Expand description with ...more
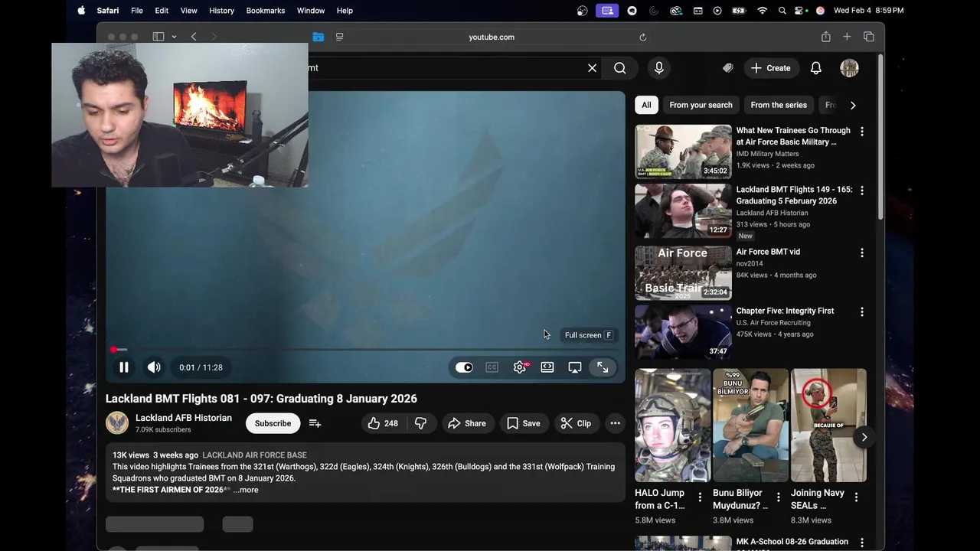The image size is (980, 551). (246, 490)
